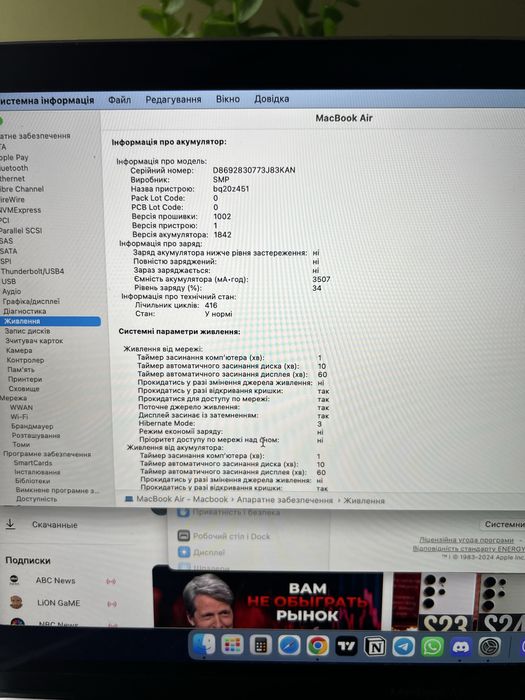Screen dimensions: 525x700
Task: Open the Довідка menu
Action: pos(271,99)
